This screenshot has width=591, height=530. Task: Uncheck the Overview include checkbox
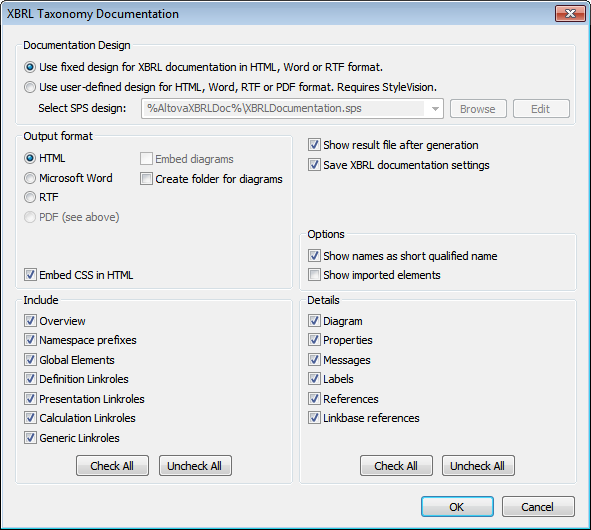[x=30, y=321]
